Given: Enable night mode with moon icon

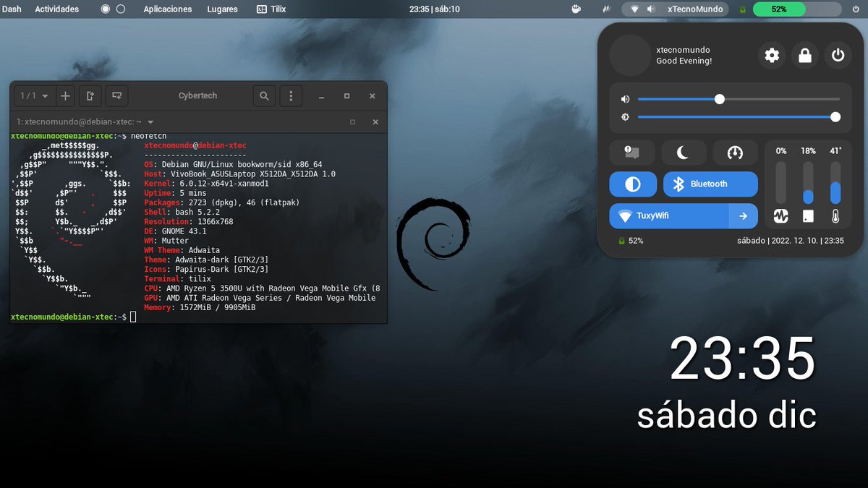Looking at the screenshot, I should [684, 153].
